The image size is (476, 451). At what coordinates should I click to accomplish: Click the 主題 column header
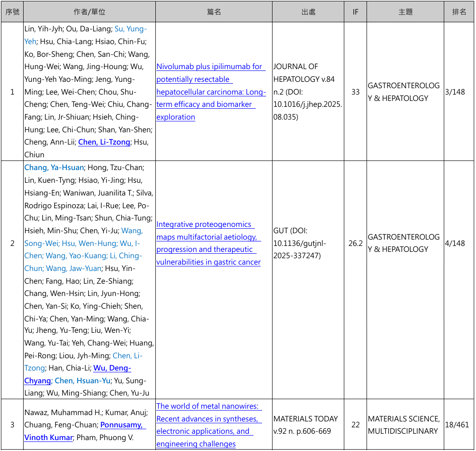[406, 12]
